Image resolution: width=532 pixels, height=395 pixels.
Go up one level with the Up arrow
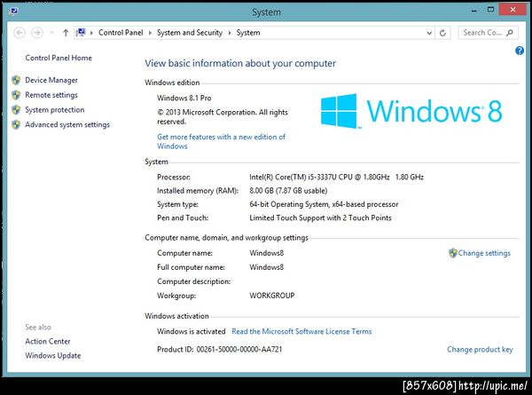(66, 33)
